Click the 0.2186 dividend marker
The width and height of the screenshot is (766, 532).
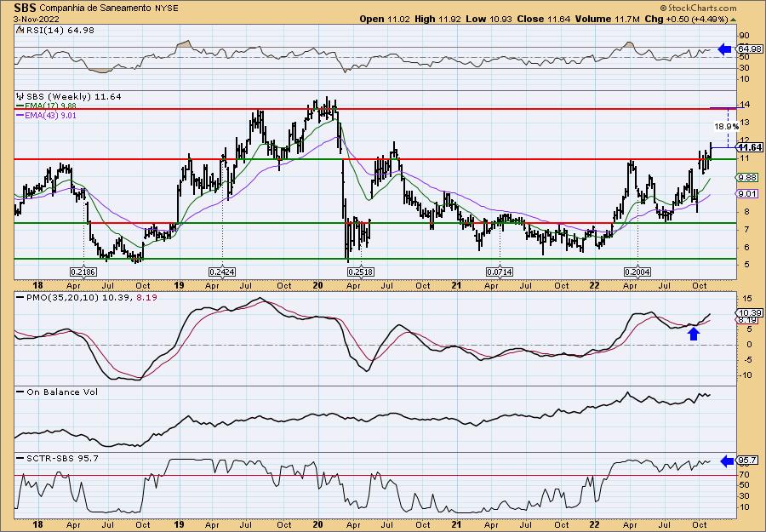83,272
